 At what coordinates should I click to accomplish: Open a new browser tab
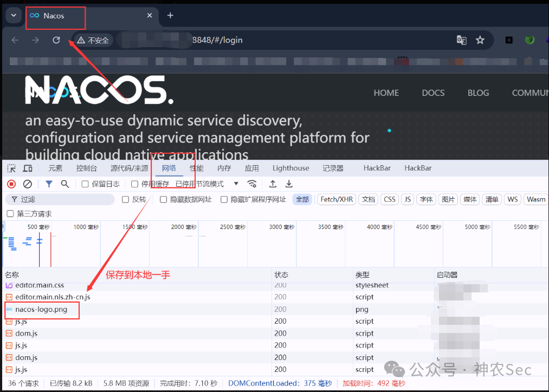(170, 15)
